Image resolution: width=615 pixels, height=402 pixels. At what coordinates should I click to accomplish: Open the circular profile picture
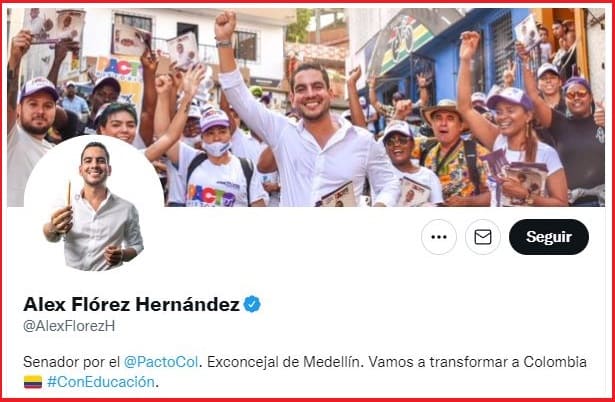(x=94, y=205)
